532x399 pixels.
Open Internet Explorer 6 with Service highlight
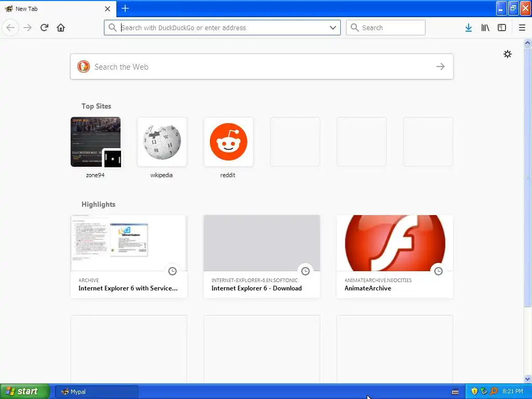tap(129, 257)
